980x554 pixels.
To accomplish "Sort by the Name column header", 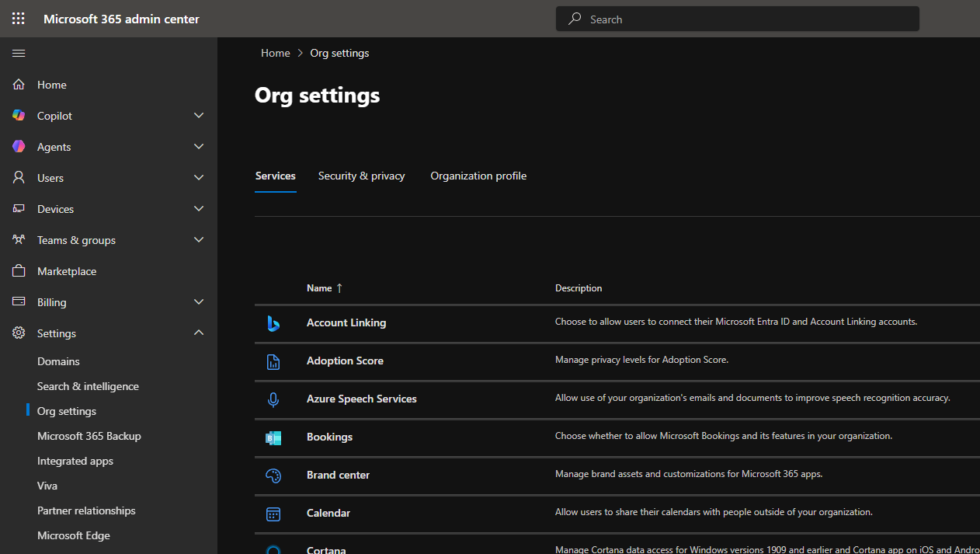I will point(319,288).
